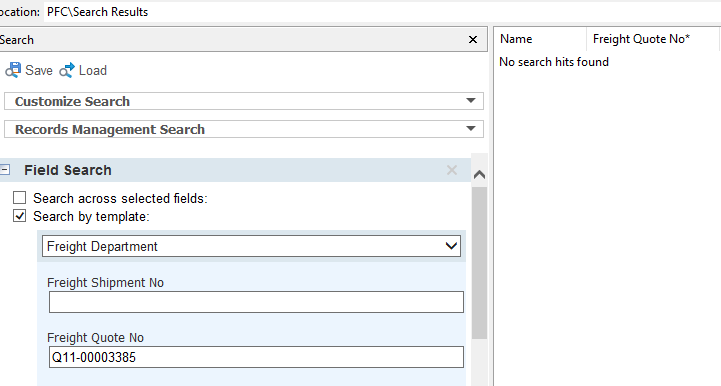Image resolution: width=721 pixels, height=386 pixels.
Task: Open the Customize Search dropdown
Action: (x=244, y=101)
